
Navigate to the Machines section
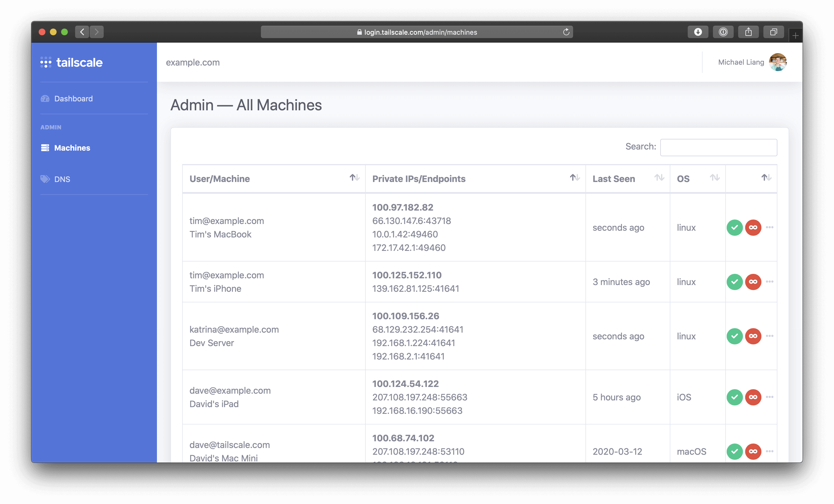pyautogui.click(x=72, y=148)
